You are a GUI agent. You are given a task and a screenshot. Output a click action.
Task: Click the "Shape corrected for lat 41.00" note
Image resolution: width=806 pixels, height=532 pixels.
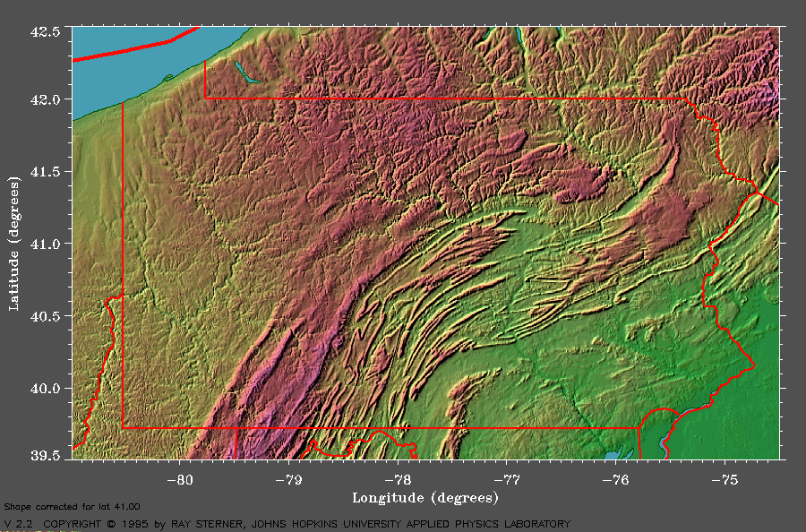tap(72, 508)
